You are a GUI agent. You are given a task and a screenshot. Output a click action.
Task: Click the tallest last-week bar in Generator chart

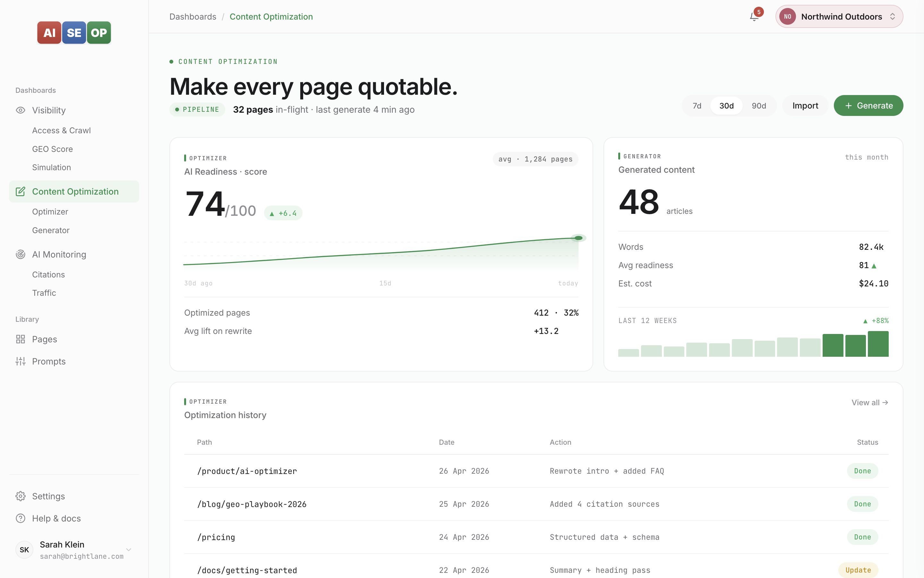[878, 344]
